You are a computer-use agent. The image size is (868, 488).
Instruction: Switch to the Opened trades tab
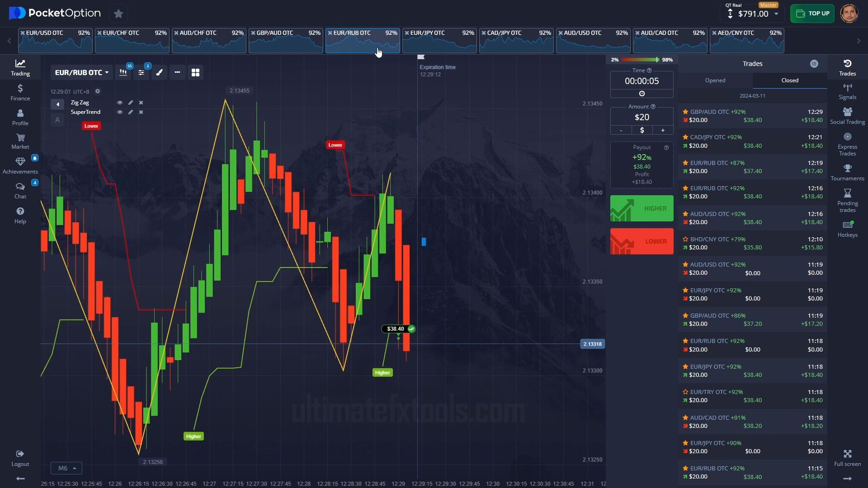point(715,80)
